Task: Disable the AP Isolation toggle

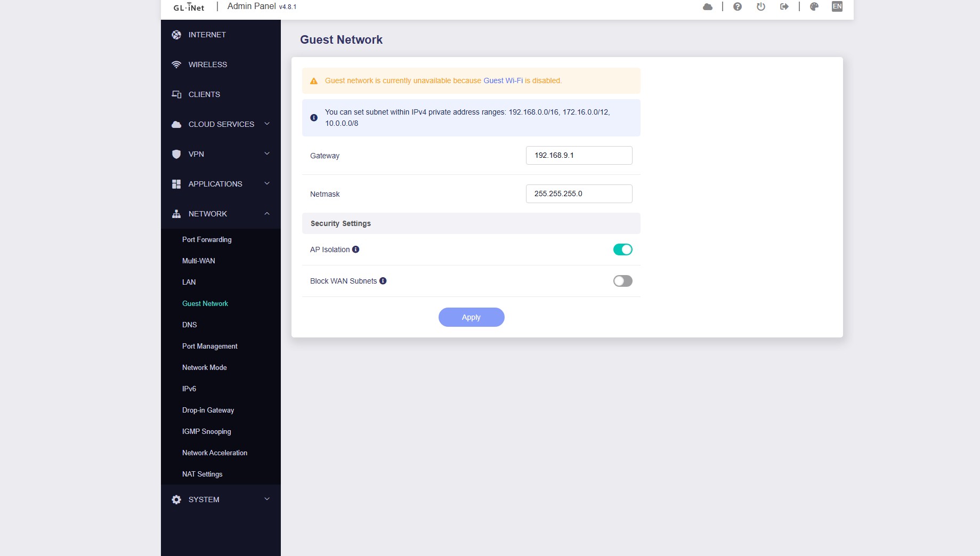Action: [x=622, y=249]
